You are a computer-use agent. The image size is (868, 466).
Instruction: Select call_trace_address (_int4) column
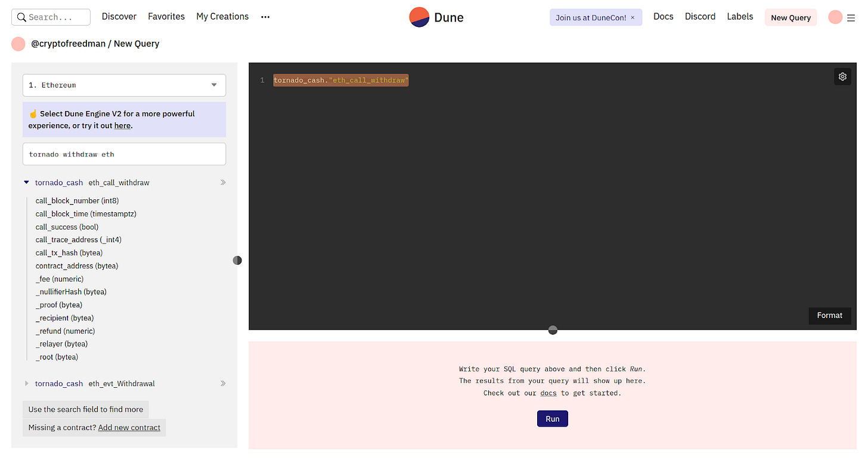[x=79, y=240]
